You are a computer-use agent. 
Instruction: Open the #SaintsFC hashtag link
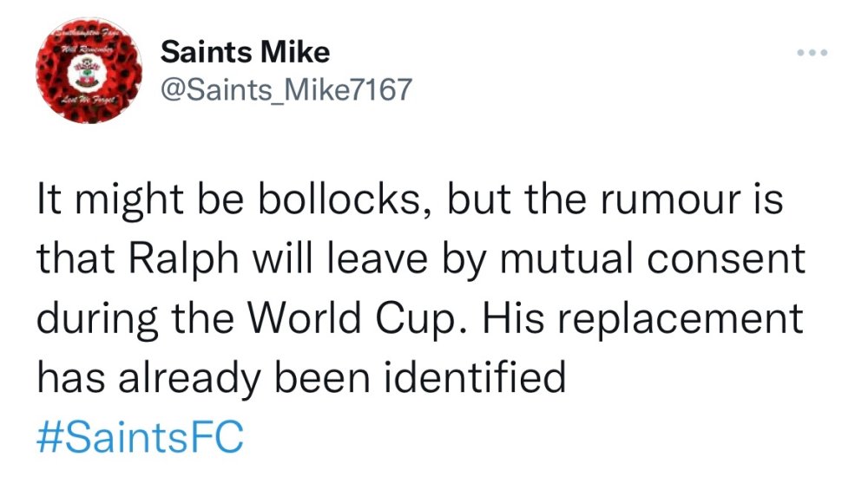coord(140,435)
